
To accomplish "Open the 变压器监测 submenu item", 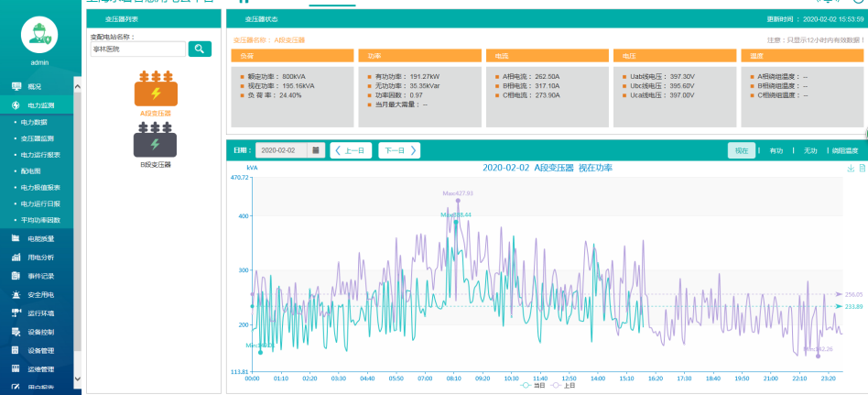I will [x=42, y=138].
